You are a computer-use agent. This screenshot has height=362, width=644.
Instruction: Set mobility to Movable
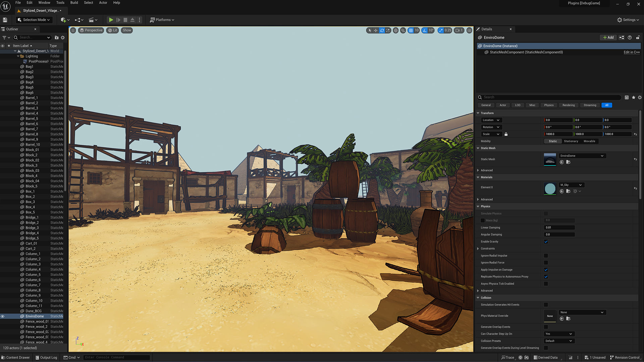pyautogui.click(x=589, y=141)
